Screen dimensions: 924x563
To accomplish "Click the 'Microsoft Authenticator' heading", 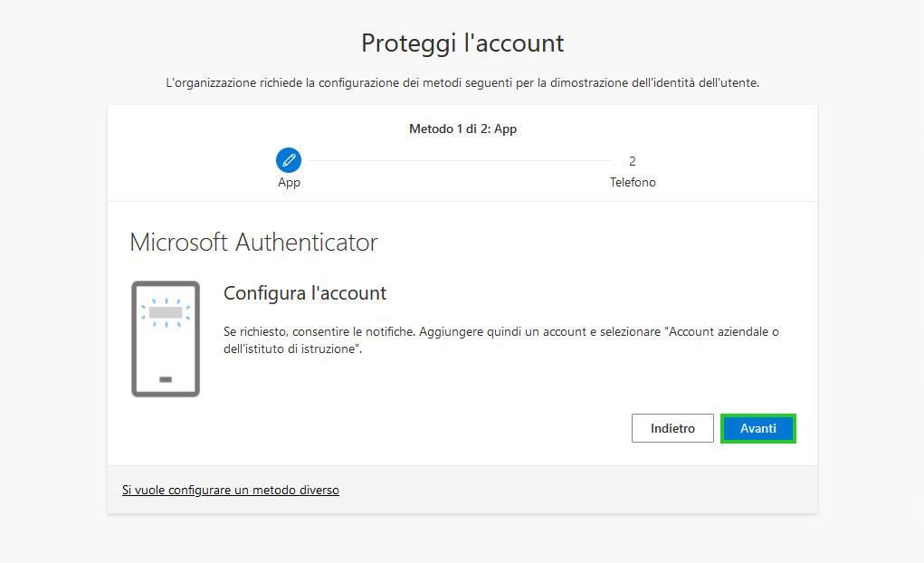I will tap(253, 243).
